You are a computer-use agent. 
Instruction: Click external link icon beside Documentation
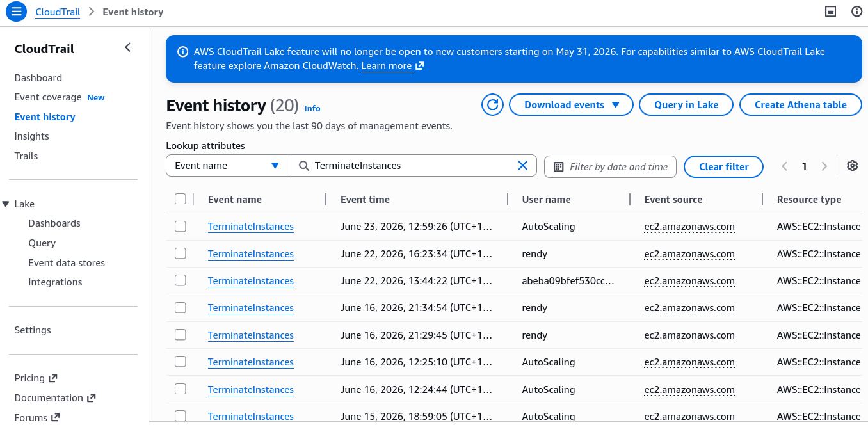tap(91, 398)
